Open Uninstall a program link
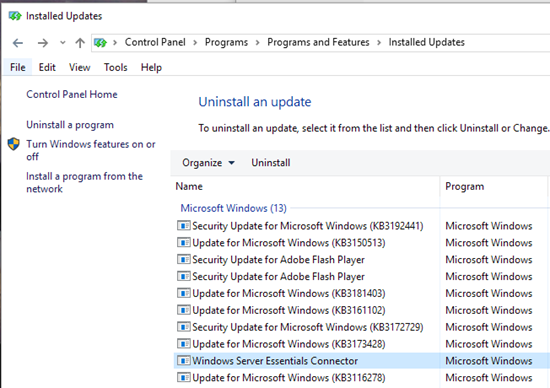Viewport: 550px width, 388px height. (70, 125)
